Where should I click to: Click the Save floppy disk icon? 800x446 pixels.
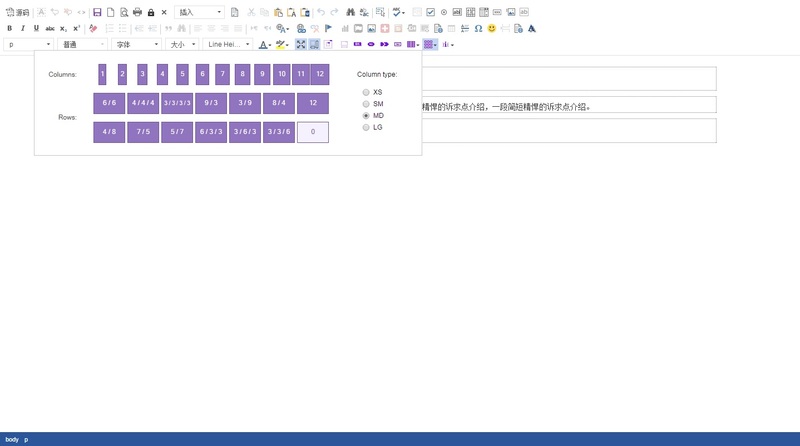tap(97, 12)
